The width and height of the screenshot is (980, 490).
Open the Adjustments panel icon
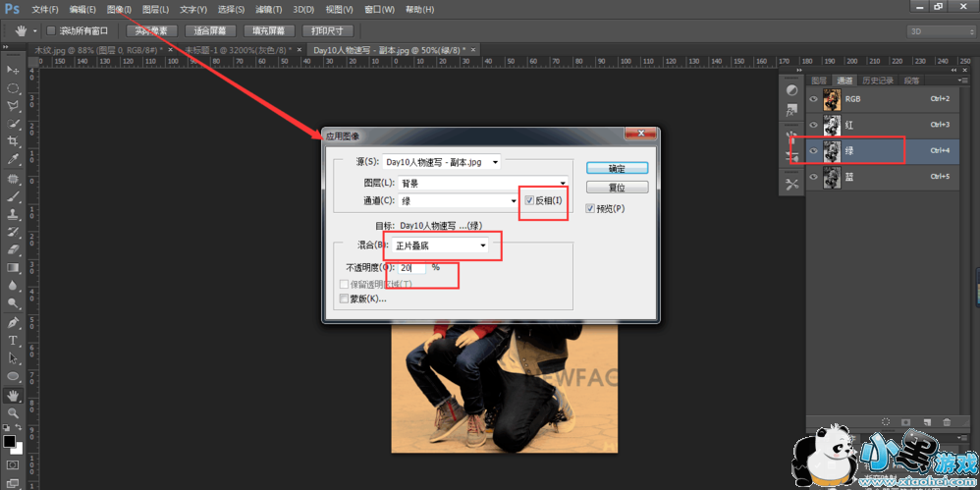(x=791, y=90)
